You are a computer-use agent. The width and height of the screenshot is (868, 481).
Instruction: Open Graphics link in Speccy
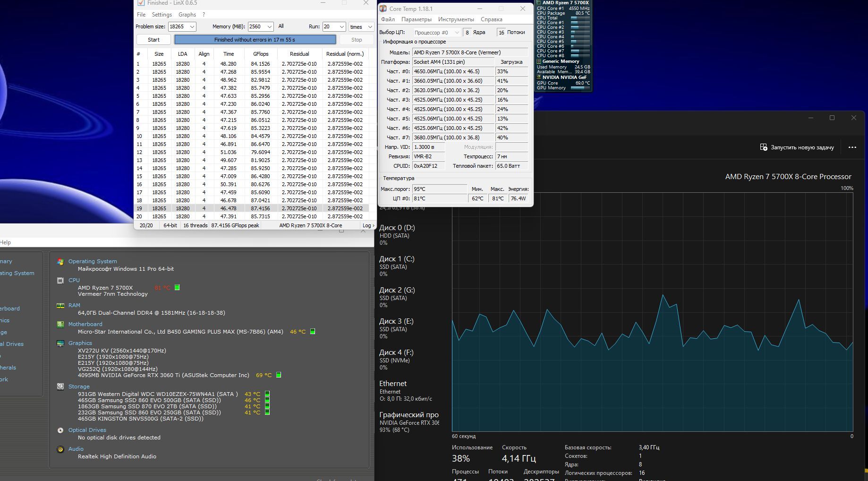[80, 343]
